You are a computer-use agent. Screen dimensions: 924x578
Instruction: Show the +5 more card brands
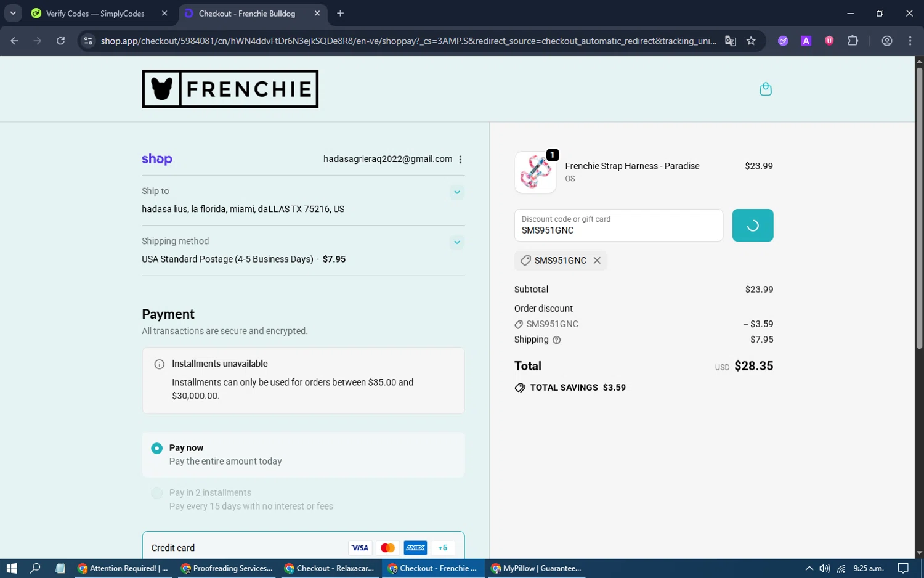point(443,548)
